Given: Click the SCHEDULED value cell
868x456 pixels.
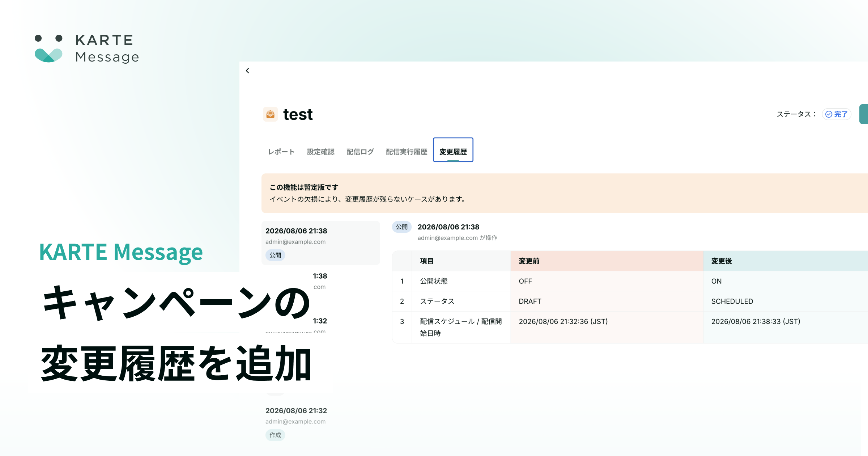Looking at the screenshot, I should coord(786,301).
